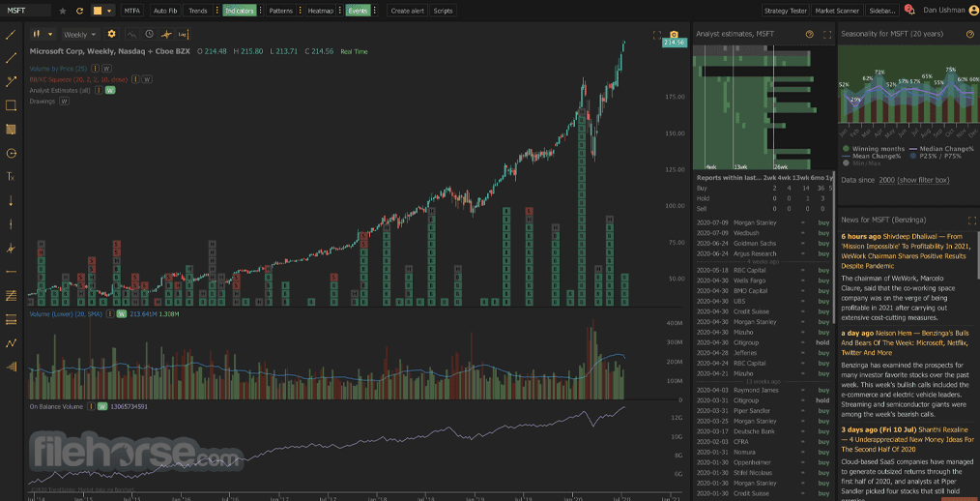Select the volume profile tool
This screenshot has width=980, height=501.
coord(11,367)
